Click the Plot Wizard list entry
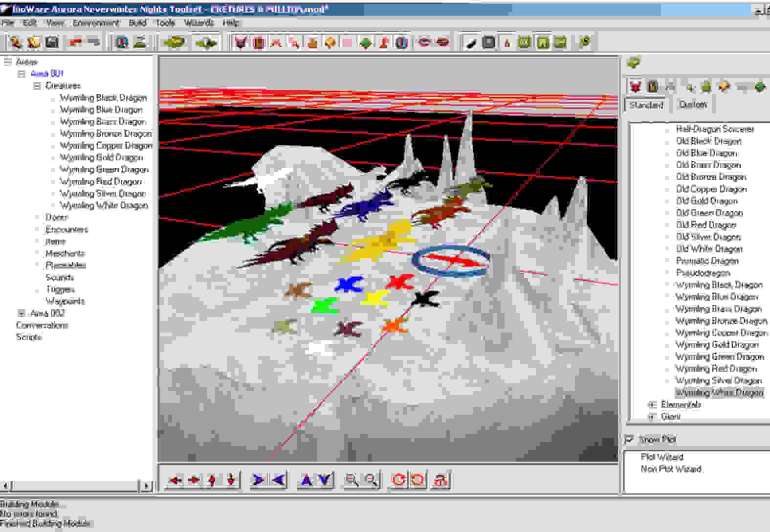Image resolution: width=770 pixels, height=532 pixels. [662, 457]
